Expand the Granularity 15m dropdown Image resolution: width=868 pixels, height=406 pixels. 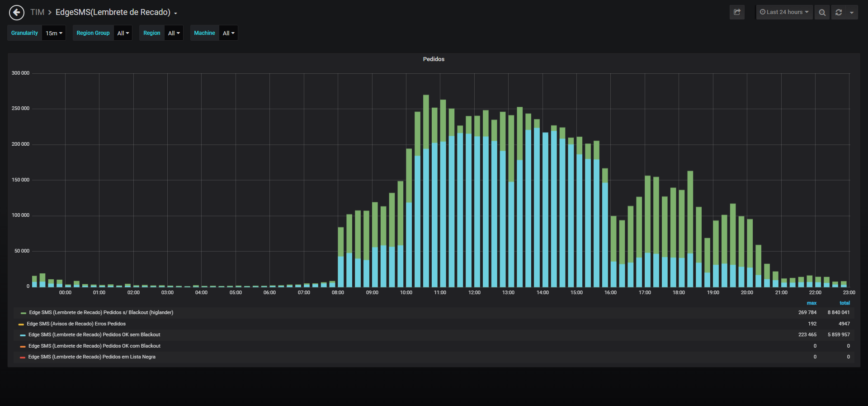54,33
